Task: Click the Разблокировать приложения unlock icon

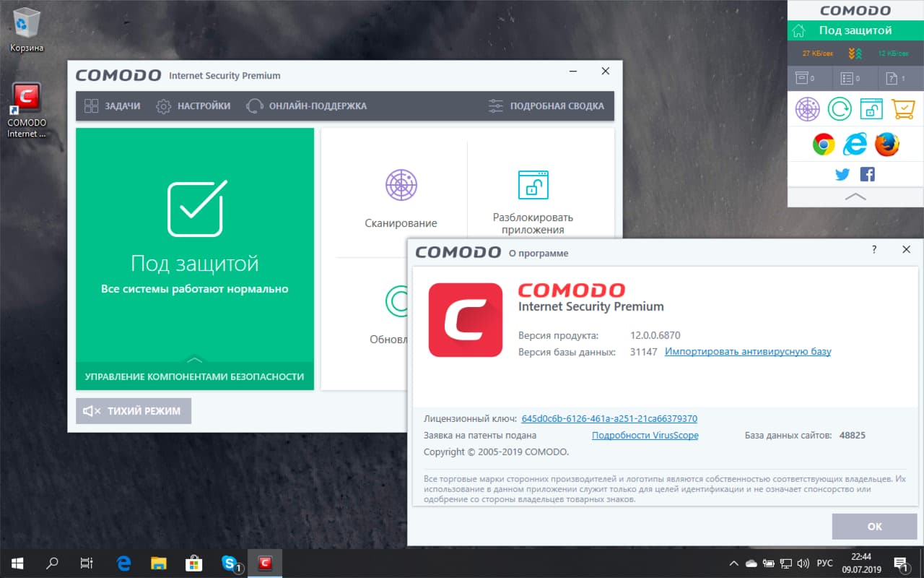Action: [x=532, y=186]
